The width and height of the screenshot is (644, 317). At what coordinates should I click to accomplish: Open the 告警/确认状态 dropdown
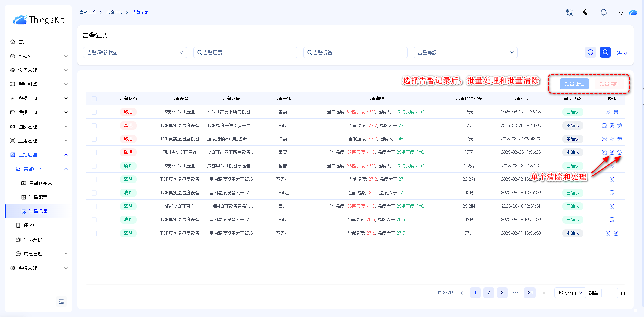[135, 52]
